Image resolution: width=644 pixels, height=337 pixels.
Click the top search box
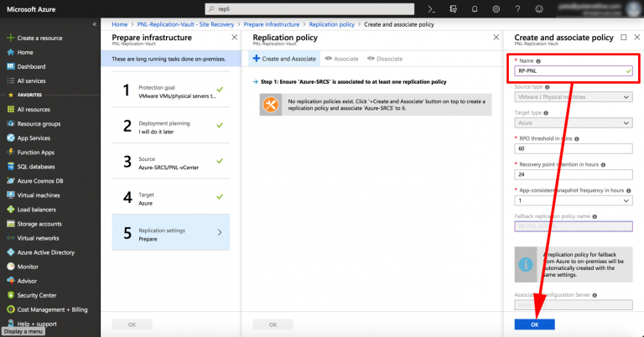pyautogui.click(x=309, y=9)
